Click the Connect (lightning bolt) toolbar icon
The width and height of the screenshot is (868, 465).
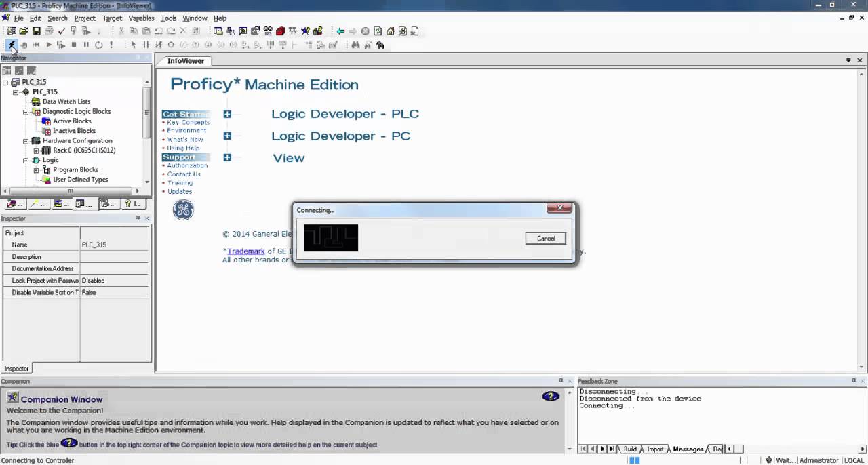[x=12, y=45]
